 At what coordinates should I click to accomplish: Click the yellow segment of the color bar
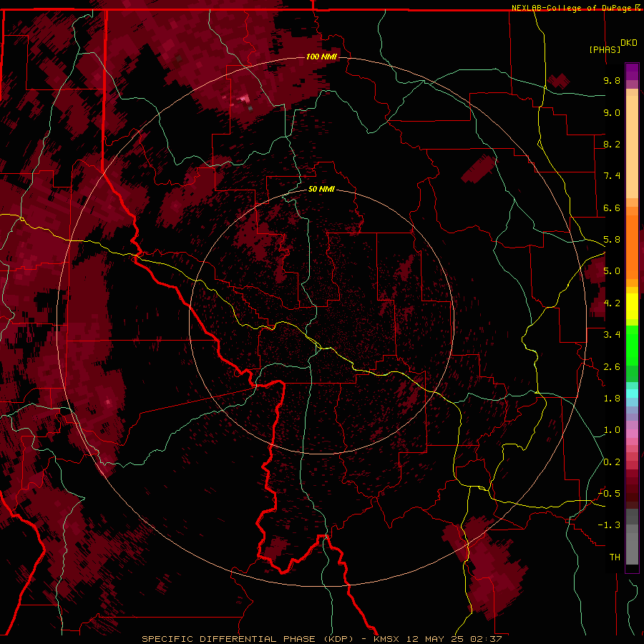tap(632, 306)
